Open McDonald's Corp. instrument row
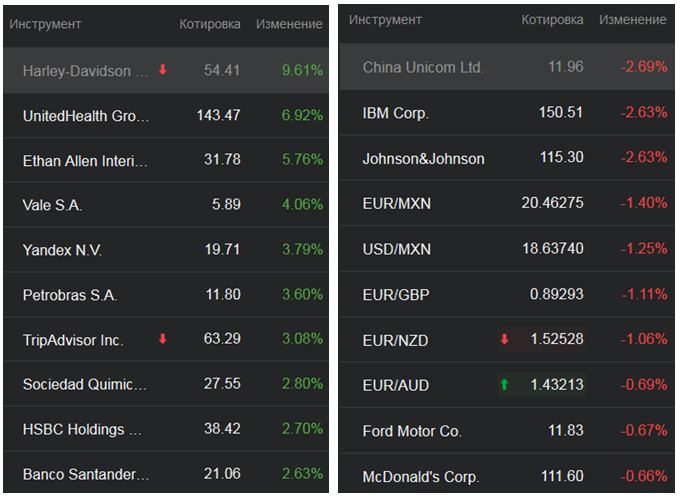The height and width of the screenshot is (500, 680). [x=420, y=476]
